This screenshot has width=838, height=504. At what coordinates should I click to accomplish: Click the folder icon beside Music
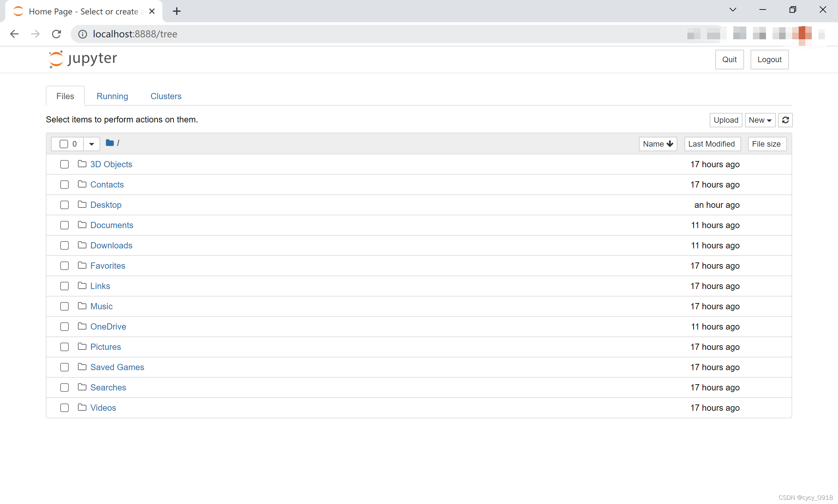click(82, 306)
